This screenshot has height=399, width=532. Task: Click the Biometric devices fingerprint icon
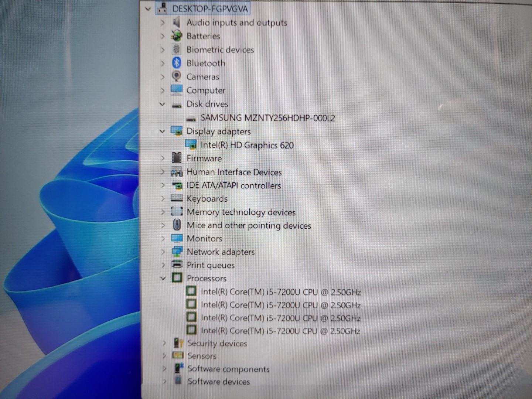pos(177,50)
